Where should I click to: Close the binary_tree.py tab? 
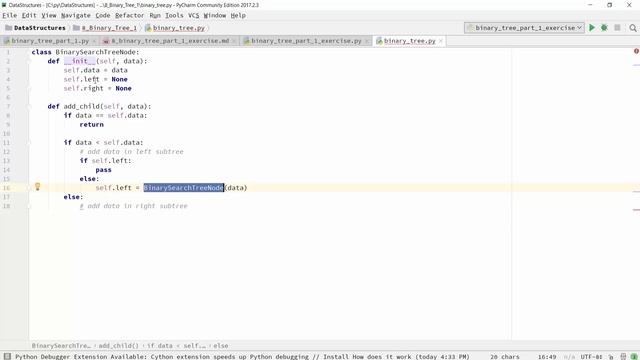pos(441,41)
